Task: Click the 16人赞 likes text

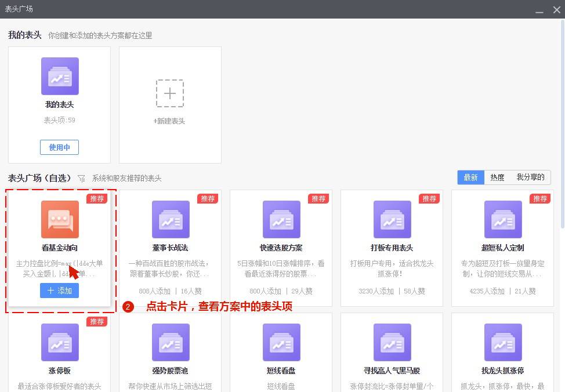Action: coord(191,291)
